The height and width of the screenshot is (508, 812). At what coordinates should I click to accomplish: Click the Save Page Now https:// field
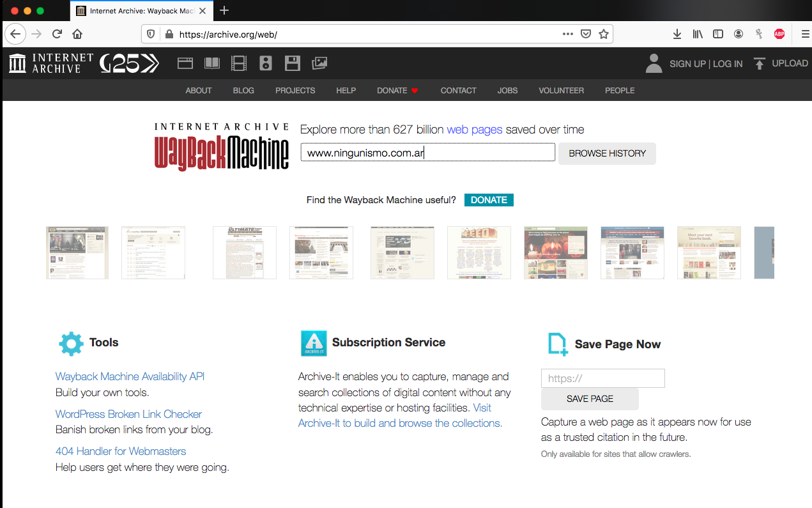coord(603,378)
